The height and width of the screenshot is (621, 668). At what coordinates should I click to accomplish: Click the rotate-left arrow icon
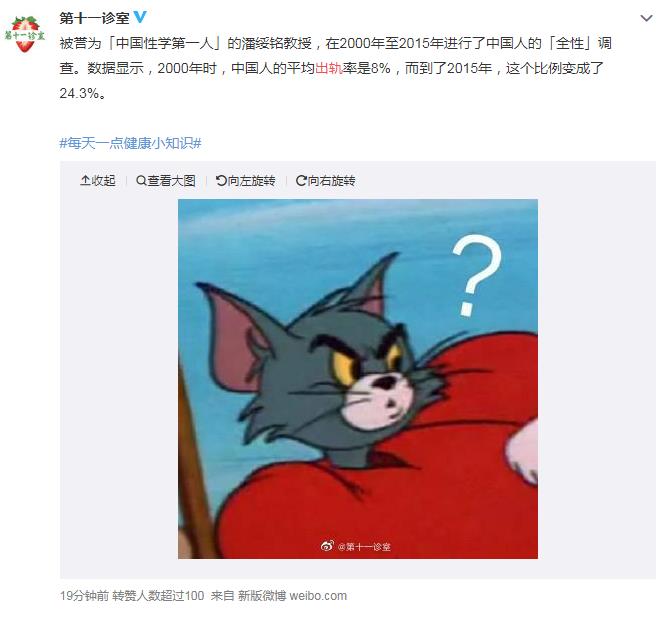coord(221,181)
